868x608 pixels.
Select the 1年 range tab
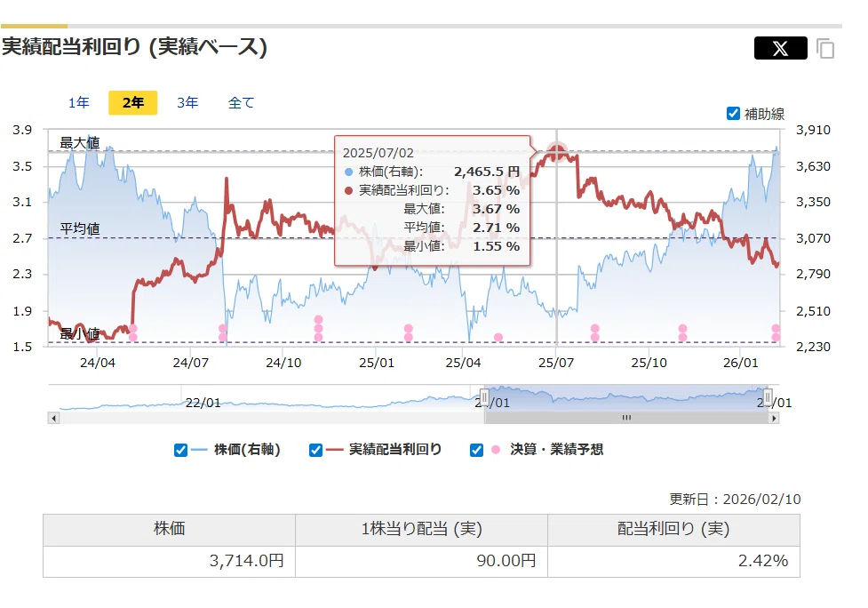tap(78, 102)
